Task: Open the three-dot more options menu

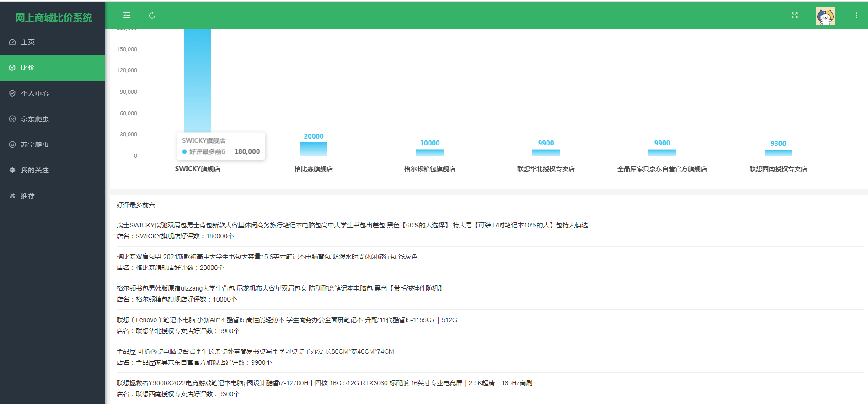Action: 856,16
